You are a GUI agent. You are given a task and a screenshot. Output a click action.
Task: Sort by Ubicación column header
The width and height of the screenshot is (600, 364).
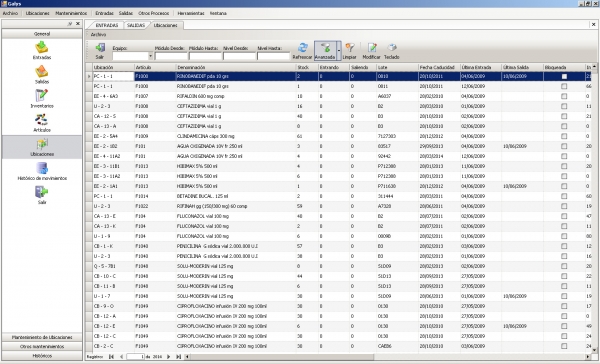tap(113, 67)
